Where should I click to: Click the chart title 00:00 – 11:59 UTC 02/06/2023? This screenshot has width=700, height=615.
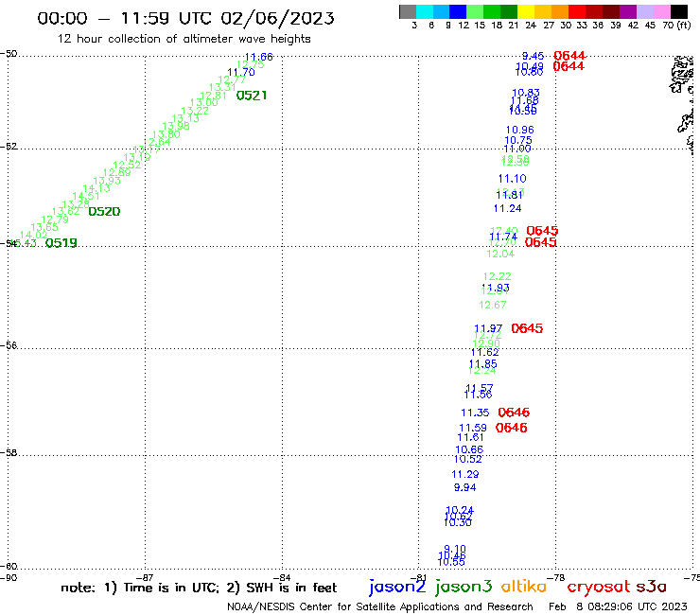coord(185,18)
